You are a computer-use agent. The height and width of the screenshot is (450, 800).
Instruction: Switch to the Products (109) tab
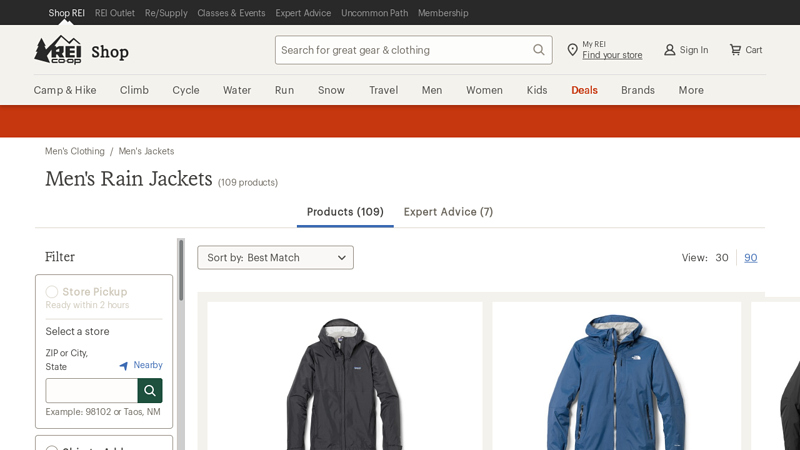click(345, 212)
